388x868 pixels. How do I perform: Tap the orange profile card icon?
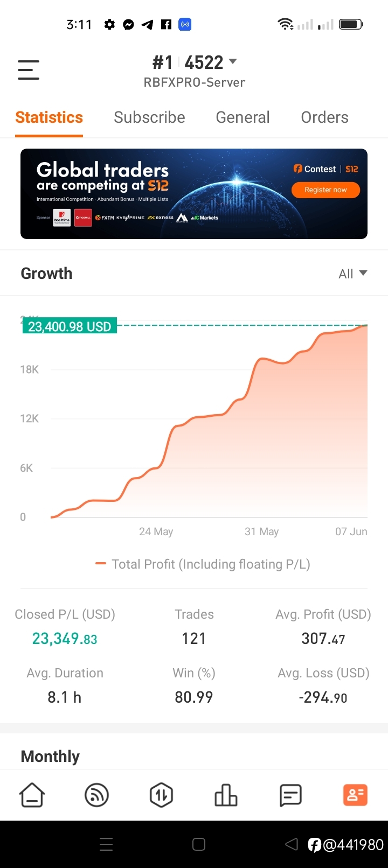point(355,795)
